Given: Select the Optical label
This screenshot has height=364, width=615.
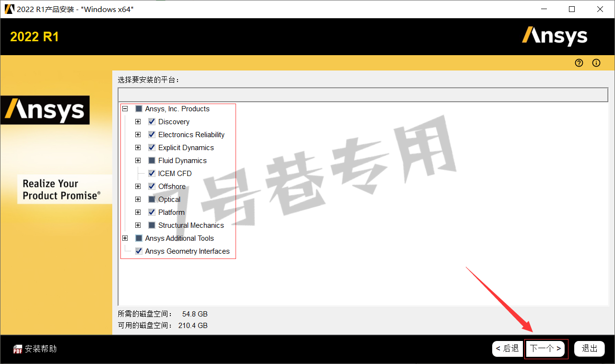Looking at the screenshot, I should pos(169,200).
